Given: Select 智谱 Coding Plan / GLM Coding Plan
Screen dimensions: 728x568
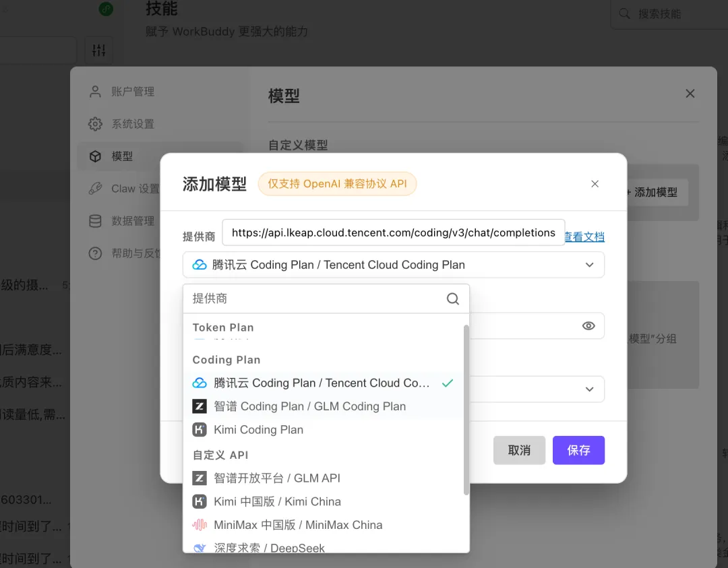Looking at the screenshot, I should (323, 406).
